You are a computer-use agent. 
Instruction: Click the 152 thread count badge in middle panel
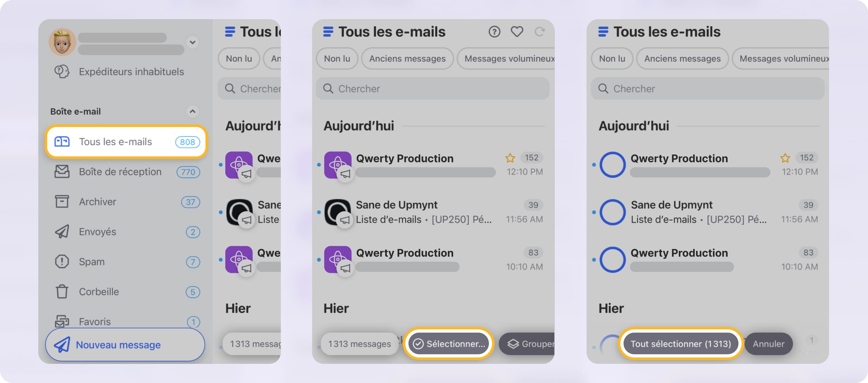click(531, 158)
